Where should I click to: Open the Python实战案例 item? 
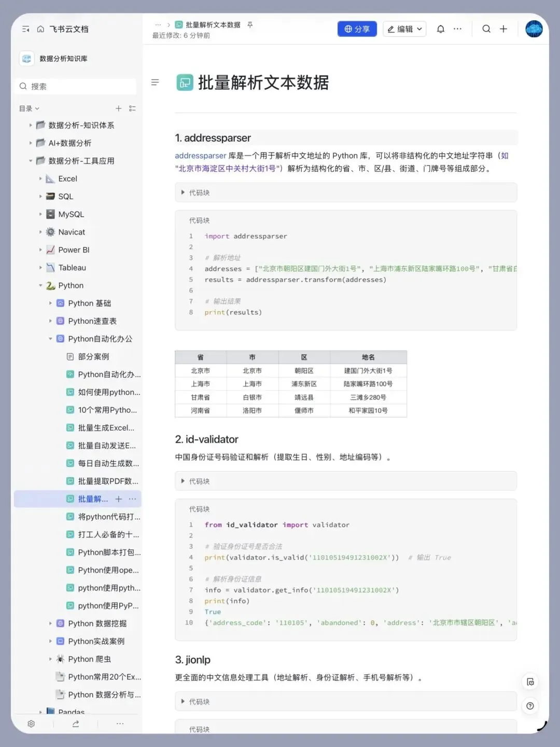click(x=96, y=641)
